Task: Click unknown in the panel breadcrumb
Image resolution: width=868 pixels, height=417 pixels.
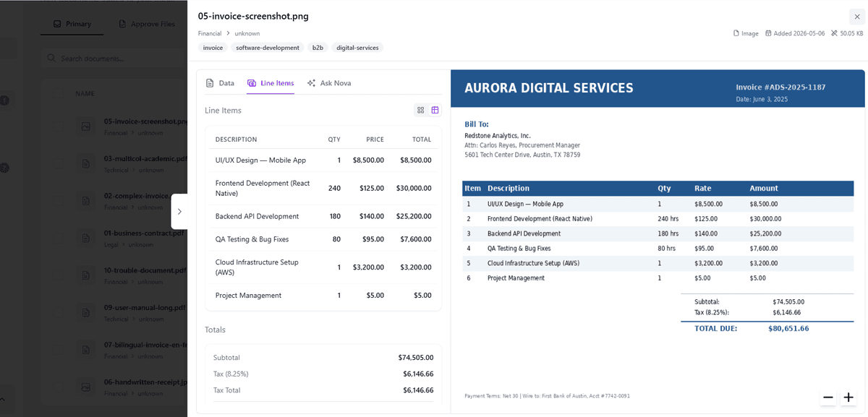Action: click(247, 33)
